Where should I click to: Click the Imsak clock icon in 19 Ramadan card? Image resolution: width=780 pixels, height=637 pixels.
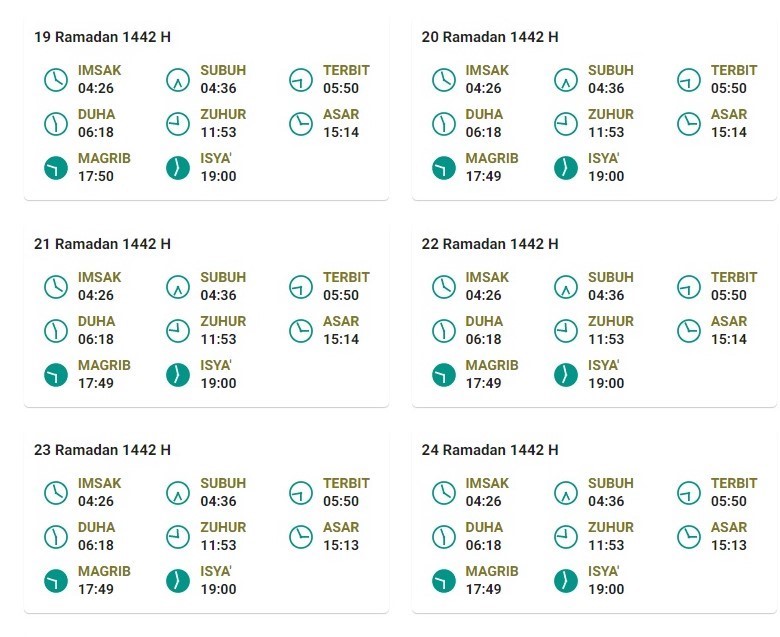click(56, 79)
